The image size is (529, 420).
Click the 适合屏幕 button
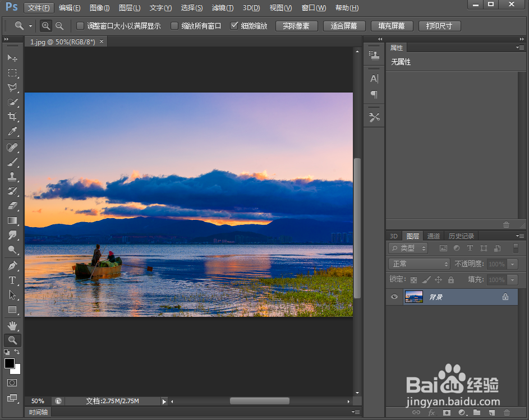point(344,26)
